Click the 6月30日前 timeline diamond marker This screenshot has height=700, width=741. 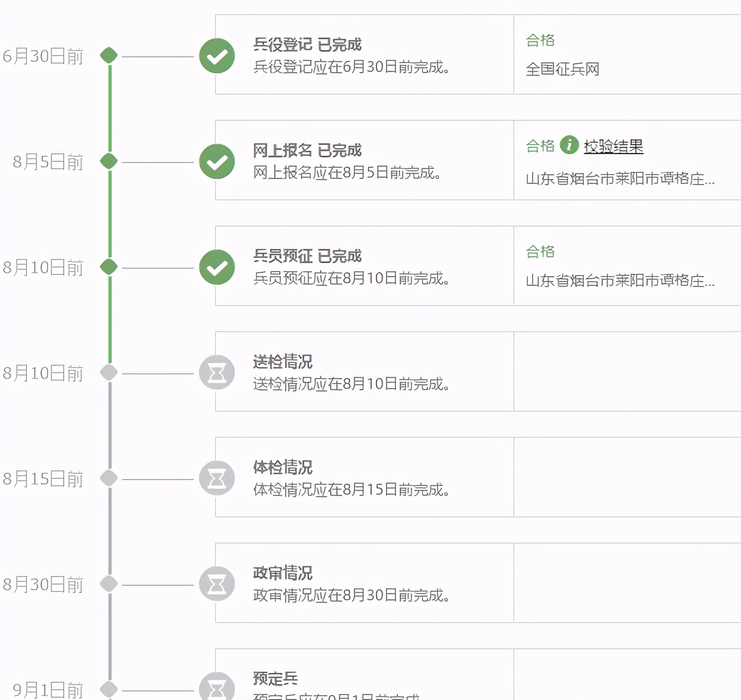pos(109,55)
